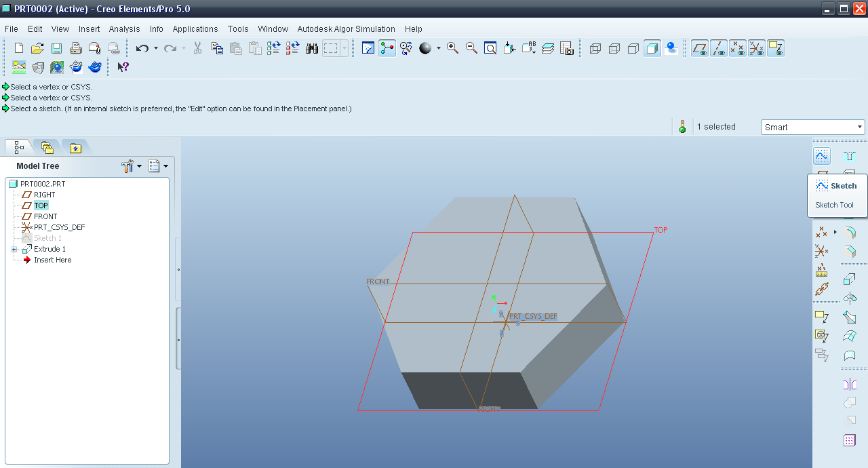Open a file using the folder icon
Screen dimensions: 868x468
(38, 48)
